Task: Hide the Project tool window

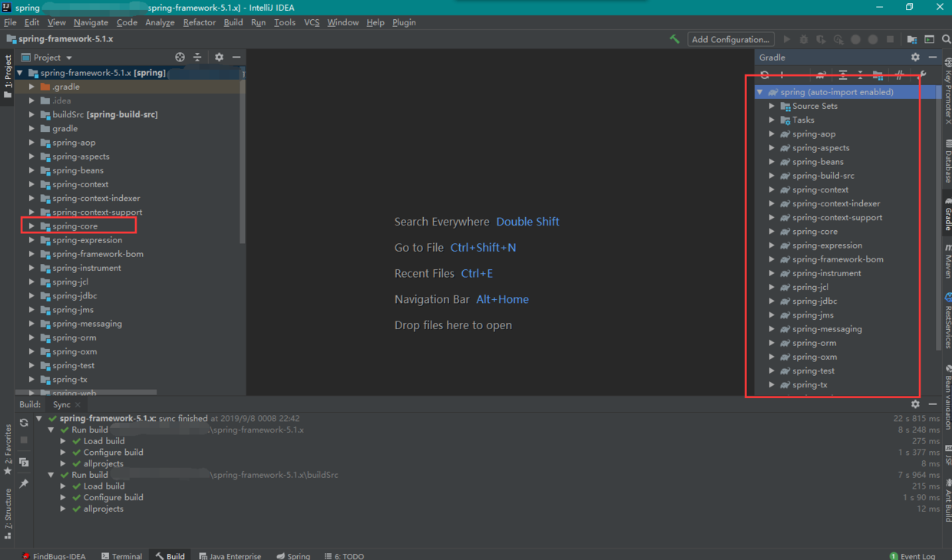Action: point(236,57)
